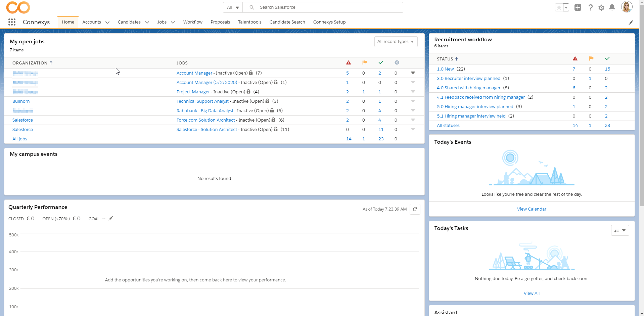Click the global actions plus icon
644x316 pixels.
click(578, 7)
